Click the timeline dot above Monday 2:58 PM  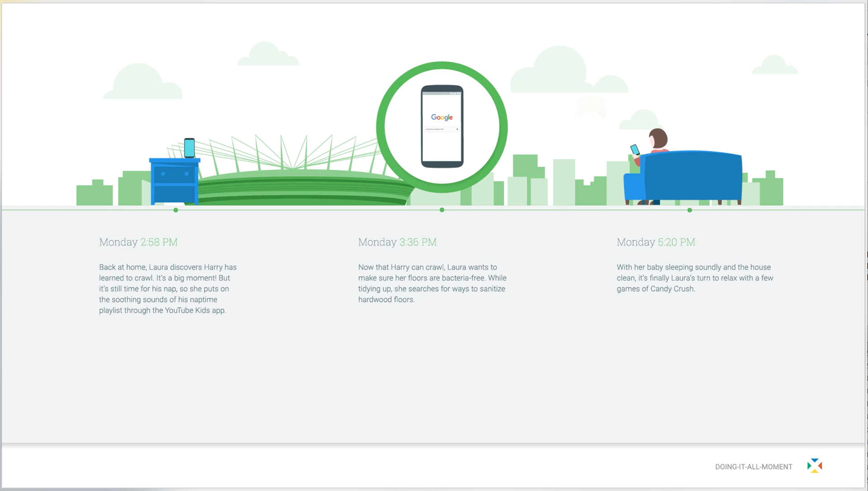[x=176, y=210]
